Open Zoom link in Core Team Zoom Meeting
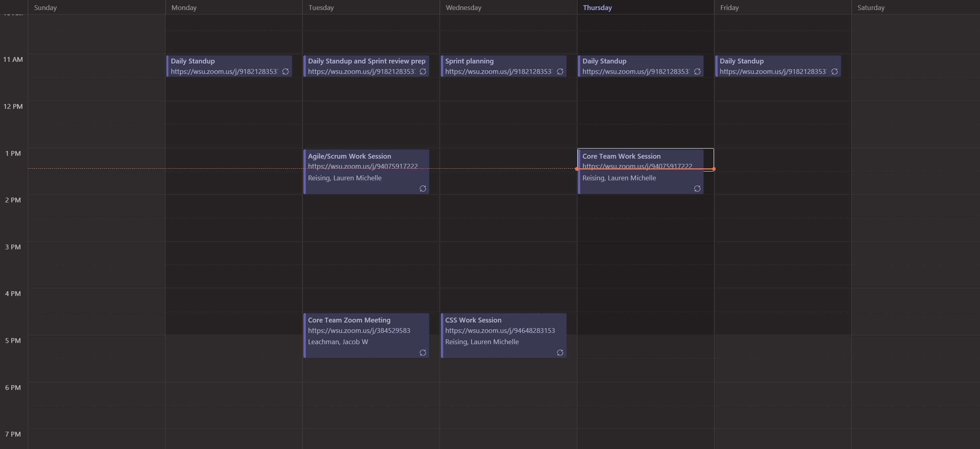The width and height of the screenshot is (980, 449). point(359,331)
